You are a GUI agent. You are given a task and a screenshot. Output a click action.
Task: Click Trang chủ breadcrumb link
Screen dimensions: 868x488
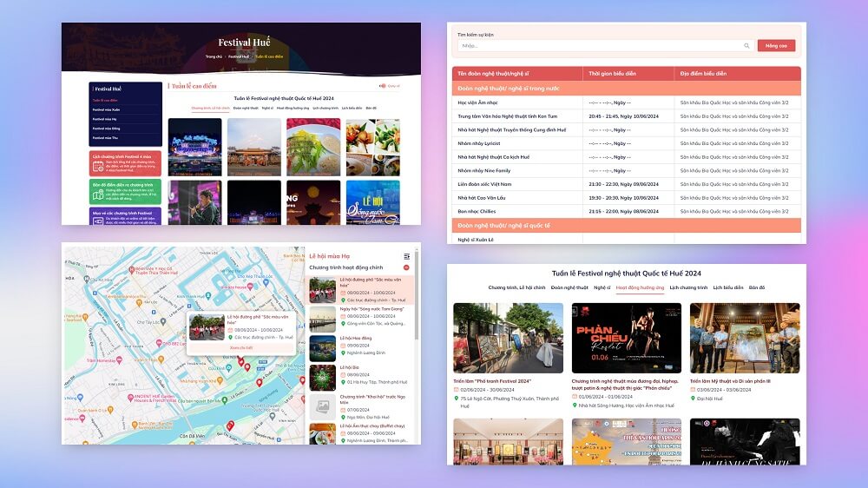point(214,56)
